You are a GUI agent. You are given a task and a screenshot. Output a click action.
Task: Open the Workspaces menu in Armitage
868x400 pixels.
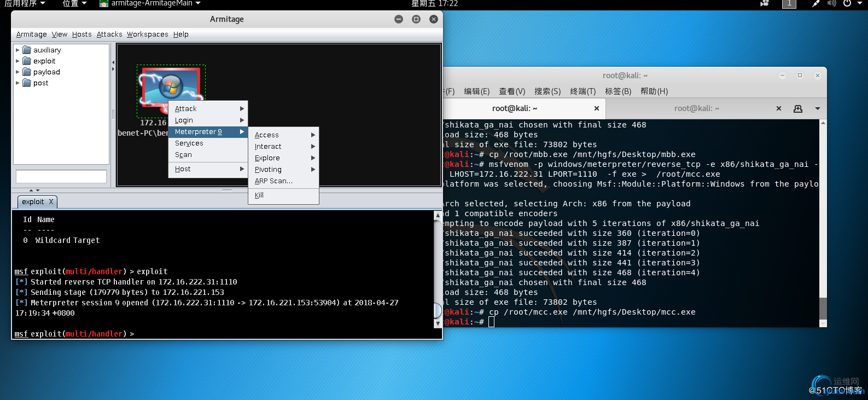(148, 34)
